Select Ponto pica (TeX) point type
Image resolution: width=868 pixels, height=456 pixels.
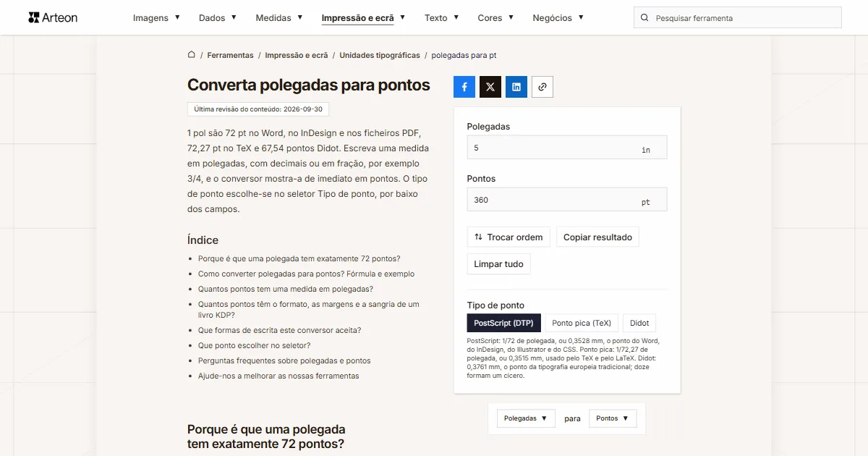coord(582,324)
